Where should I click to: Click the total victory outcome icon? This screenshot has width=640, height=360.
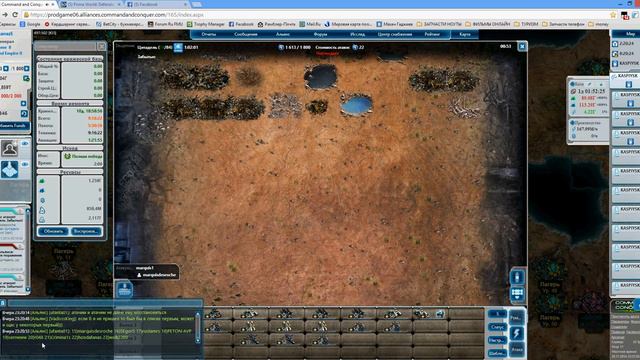[67, 156]
